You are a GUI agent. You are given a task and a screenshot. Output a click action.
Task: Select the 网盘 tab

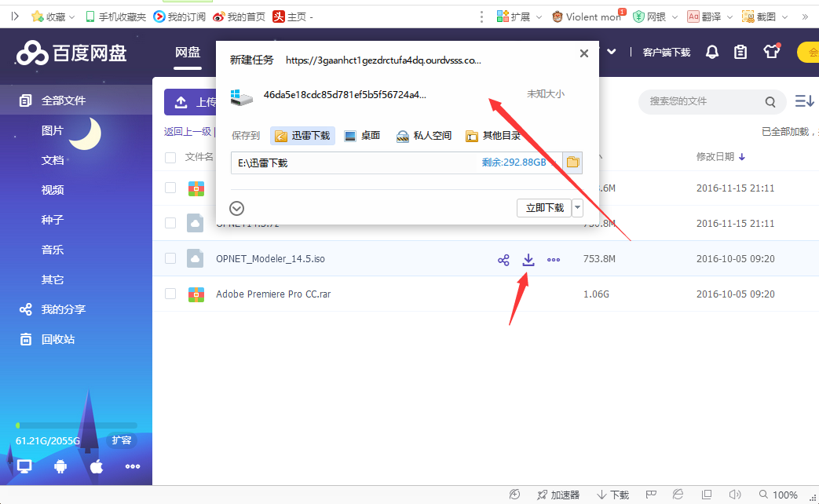click(188, 53)
